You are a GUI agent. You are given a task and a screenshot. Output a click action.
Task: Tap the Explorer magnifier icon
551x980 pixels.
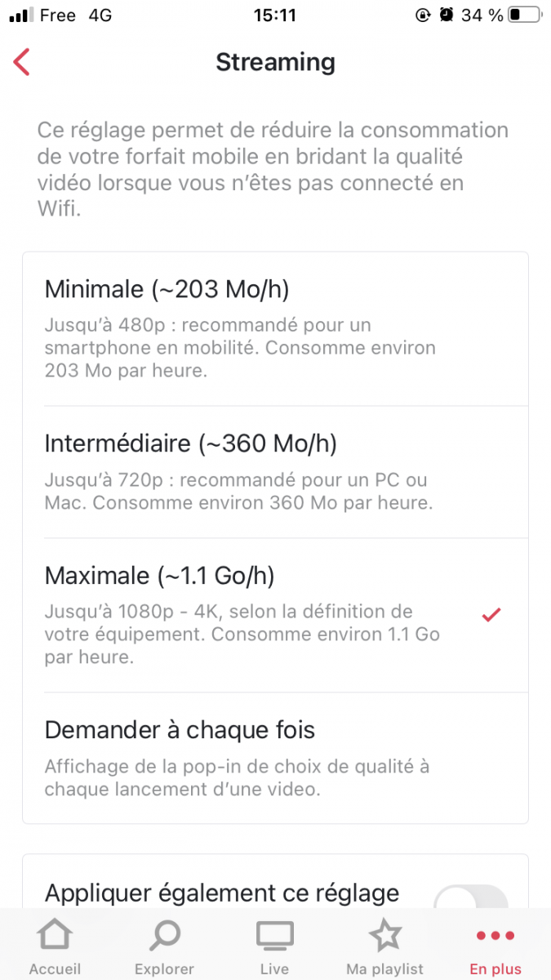click(x=164, y=936)
